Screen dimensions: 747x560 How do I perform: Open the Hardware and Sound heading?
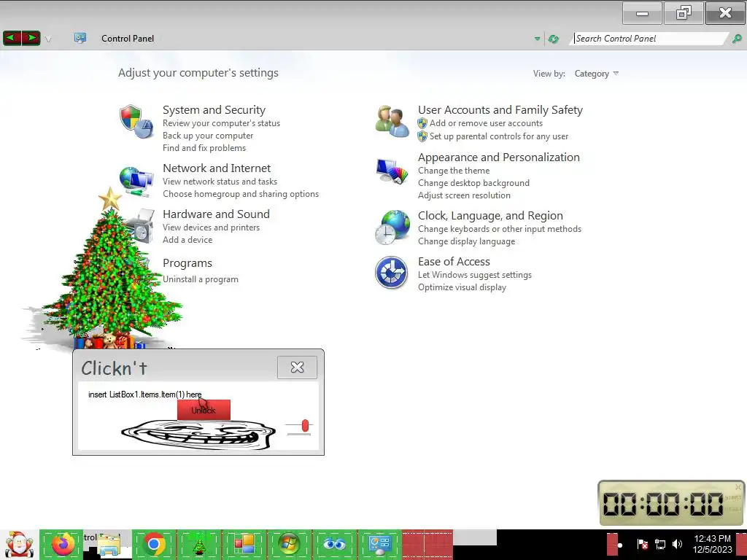[216, 214]
